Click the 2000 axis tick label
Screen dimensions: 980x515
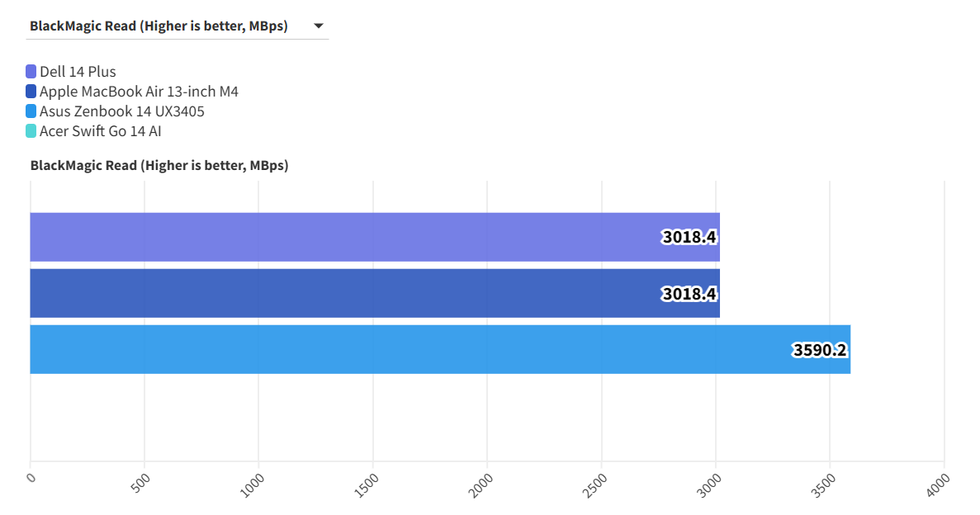pos(482,484)
